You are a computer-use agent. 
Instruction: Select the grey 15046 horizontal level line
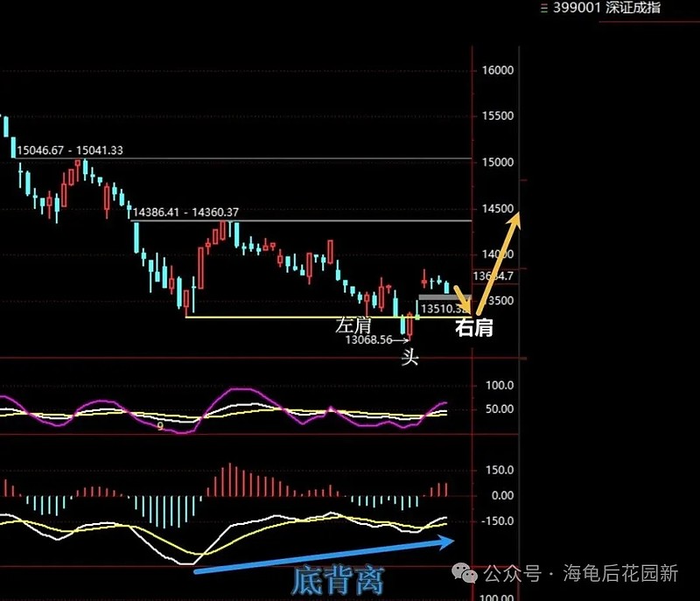243,158
